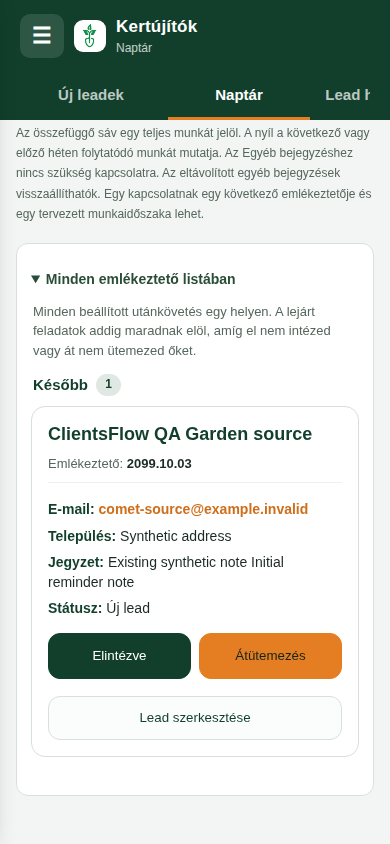390x844 pixels.
Task: Click the calendar legend description paragraph
Action: pos(194,173)
